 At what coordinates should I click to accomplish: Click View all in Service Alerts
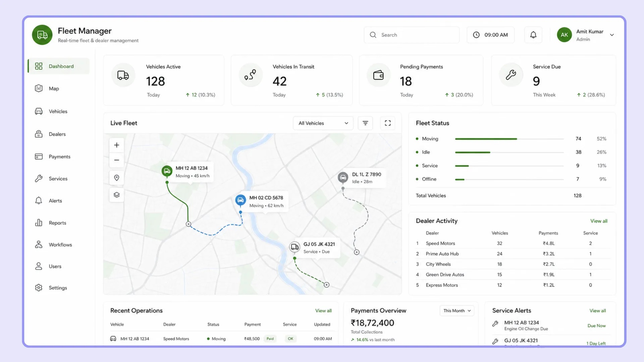click(x=598, y=311)
